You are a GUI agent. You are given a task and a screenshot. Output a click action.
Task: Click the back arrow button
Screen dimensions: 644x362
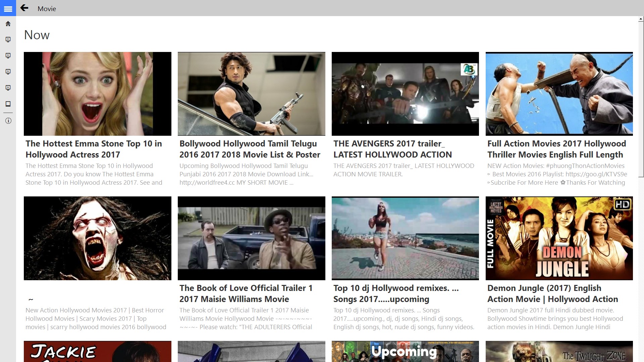(x=24, y=8)
